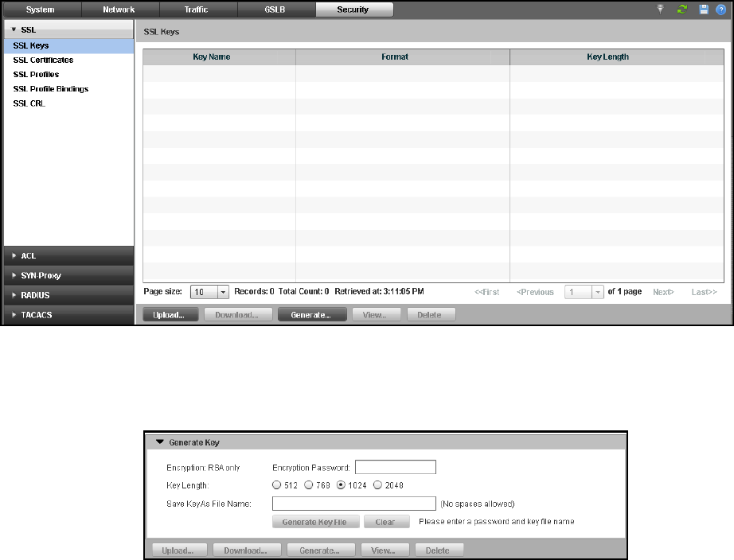Sort by the Key Length column header
Viewport: 734px width, 560px height.
pos(617,57)
